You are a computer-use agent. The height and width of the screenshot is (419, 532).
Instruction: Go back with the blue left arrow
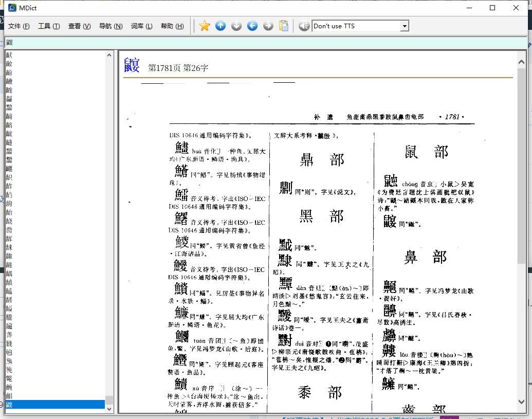pyautogui.click(x=252, y=26)
